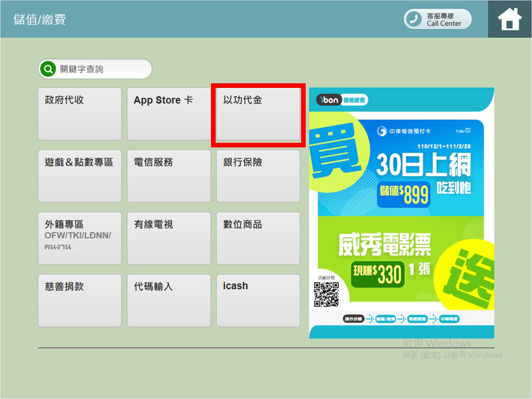Go to the home screen via house icon
Screen dimensions: 532x399
tap(510, 19)
